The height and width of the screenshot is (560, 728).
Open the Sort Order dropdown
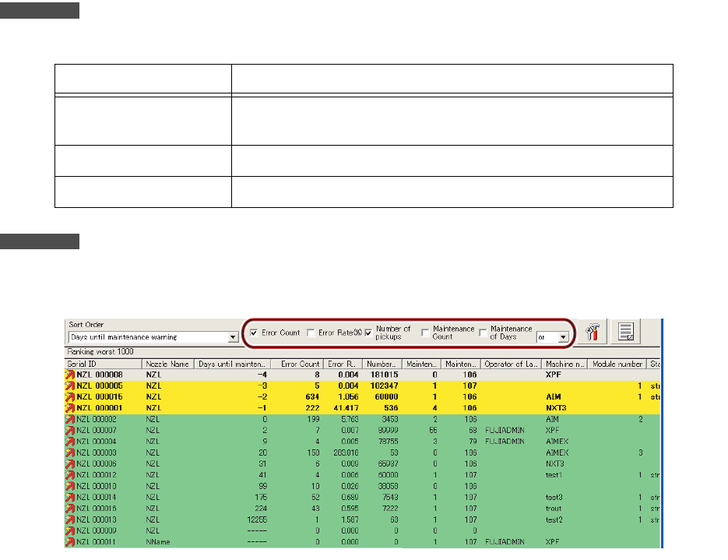pyautogui.click(x=233, y=338)
